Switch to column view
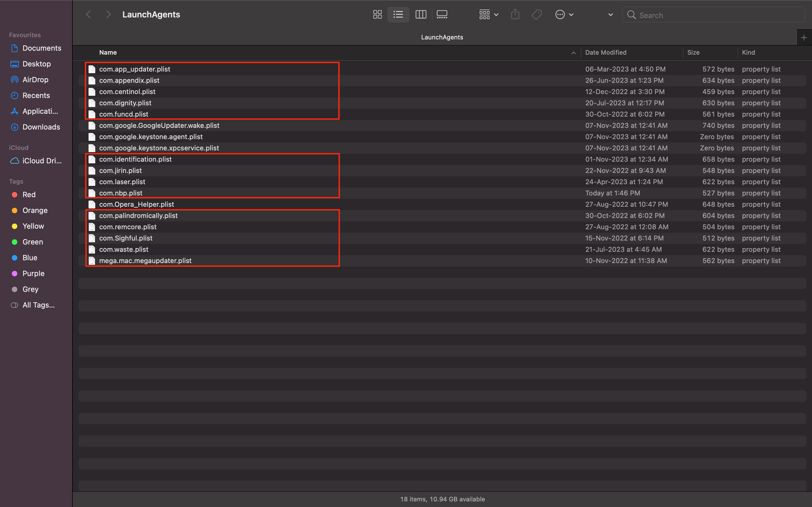Viewport: 812px width, 507px height. [x=421, y=15]
